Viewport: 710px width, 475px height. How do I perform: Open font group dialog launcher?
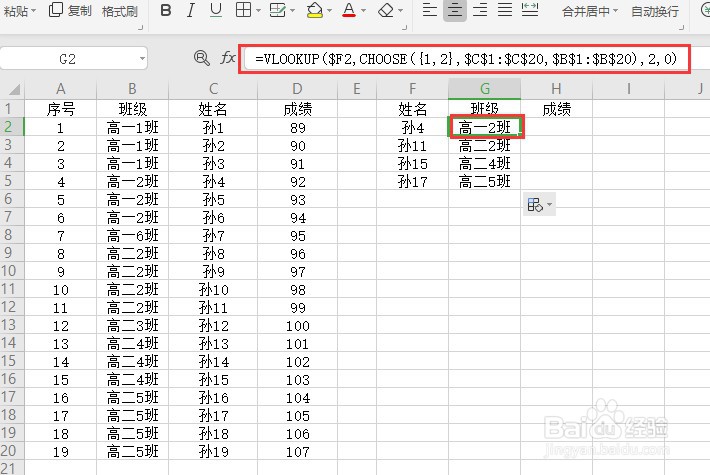(404, 28)
